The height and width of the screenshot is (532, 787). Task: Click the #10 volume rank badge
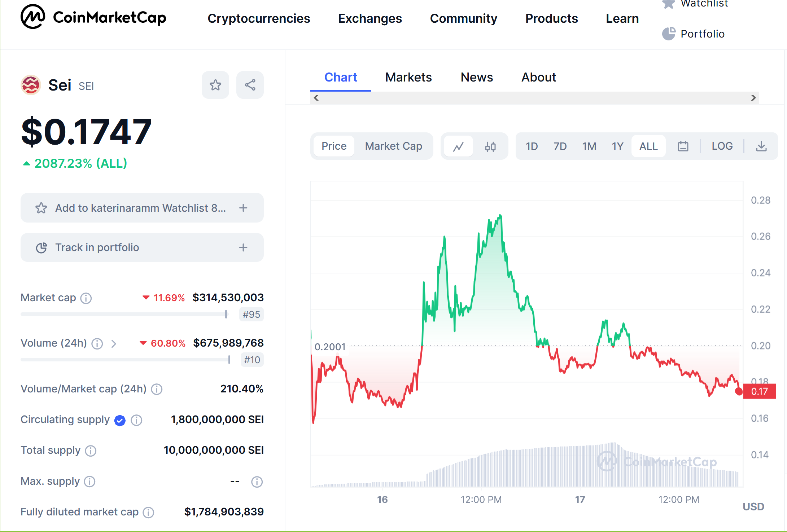click(252, 360)
